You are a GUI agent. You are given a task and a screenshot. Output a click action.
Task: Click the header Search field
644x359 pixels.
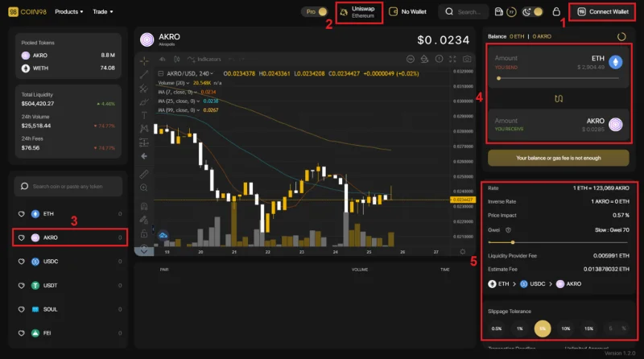[x=464, y=11]
